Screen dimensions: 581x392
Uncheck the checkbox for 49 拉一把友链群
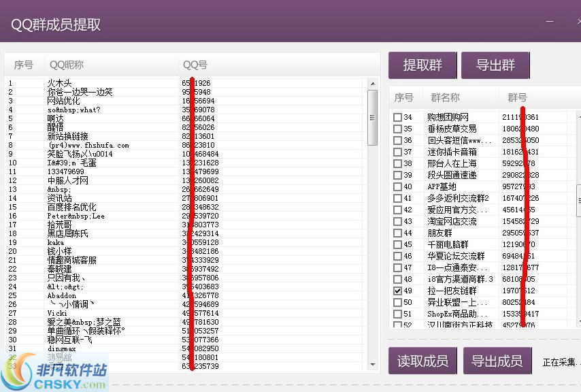point(397,291)
